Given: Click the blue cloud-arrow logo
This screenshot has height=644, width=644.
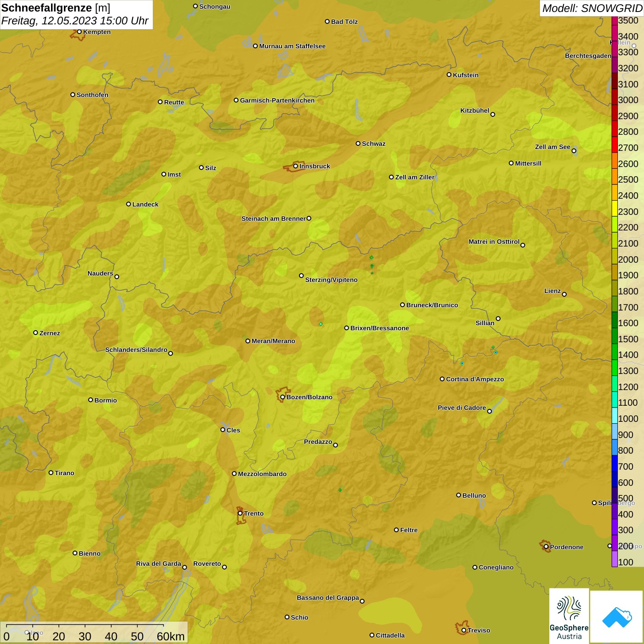Looking at the screenshot, I should click(616, 617).
